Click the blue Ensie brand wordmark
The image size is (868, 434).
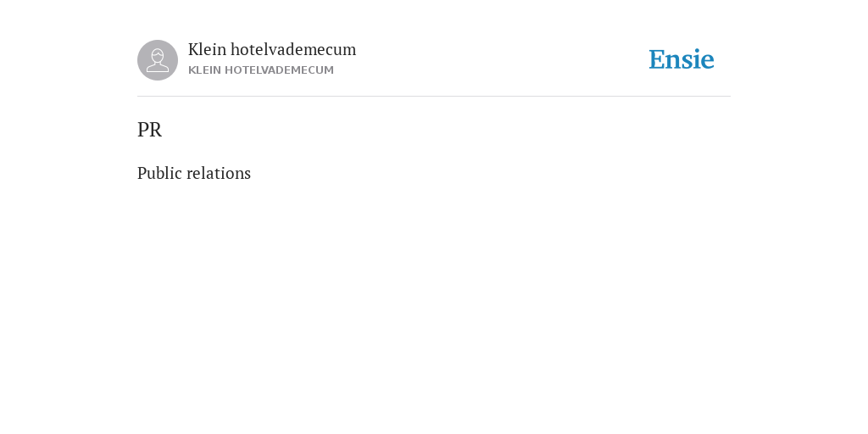[x=682, y=60]
